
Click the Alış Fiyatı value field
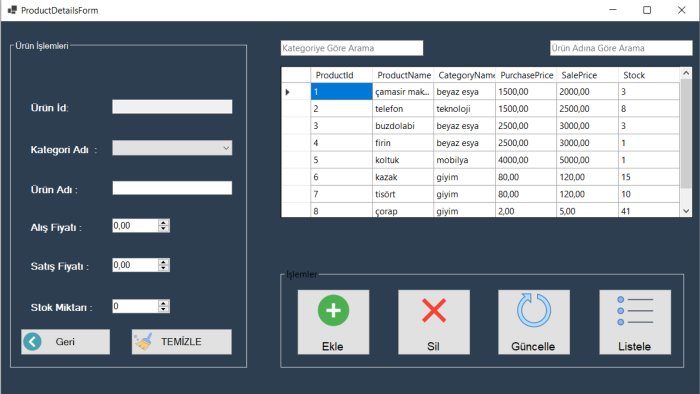(x=135, y=226)
